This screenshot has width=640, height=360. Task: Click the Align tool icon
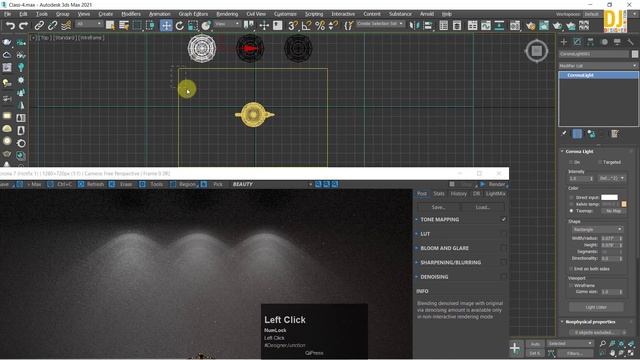428,26
